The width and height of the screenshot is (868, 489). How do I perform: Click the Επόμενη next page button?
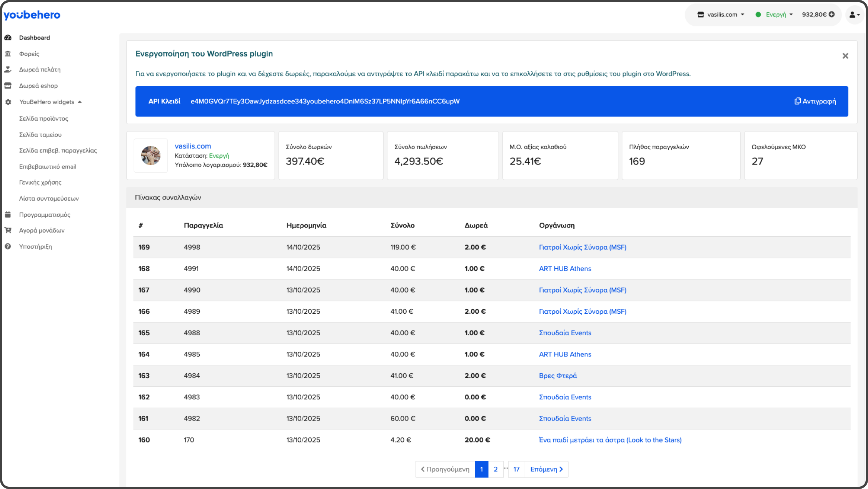[546, 469]
